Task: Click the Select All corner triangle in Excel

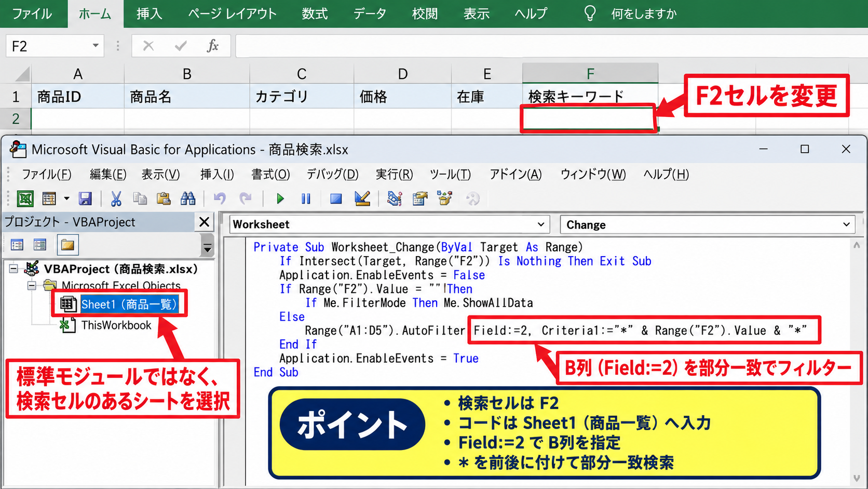Action: coord(21,74)
